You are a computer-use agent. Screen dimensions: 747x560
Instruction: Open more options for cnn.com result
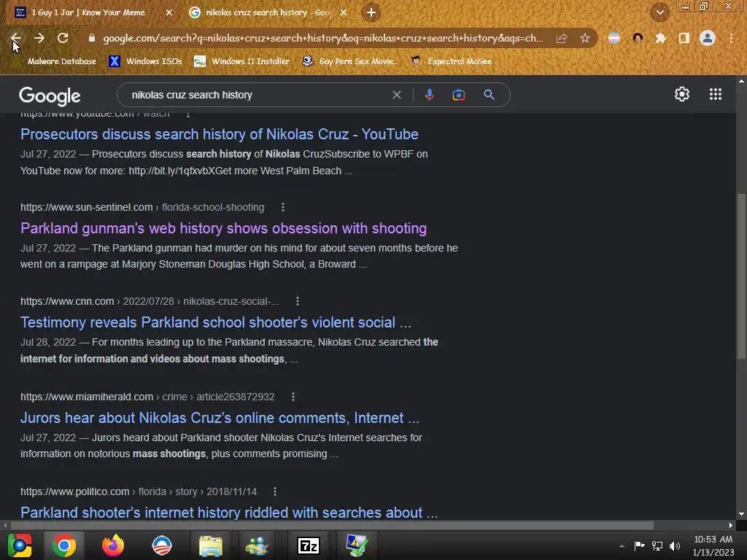(x=298, y=301)
